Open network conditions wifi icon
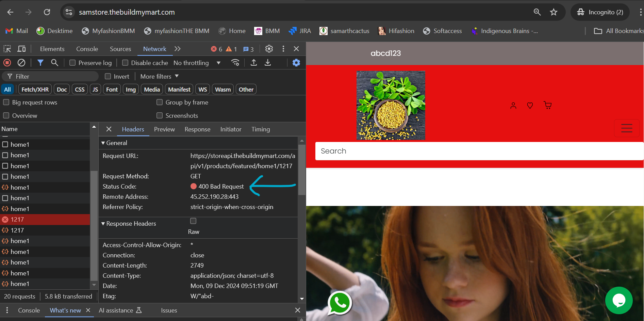644x321 pixels. click(235, 63)
